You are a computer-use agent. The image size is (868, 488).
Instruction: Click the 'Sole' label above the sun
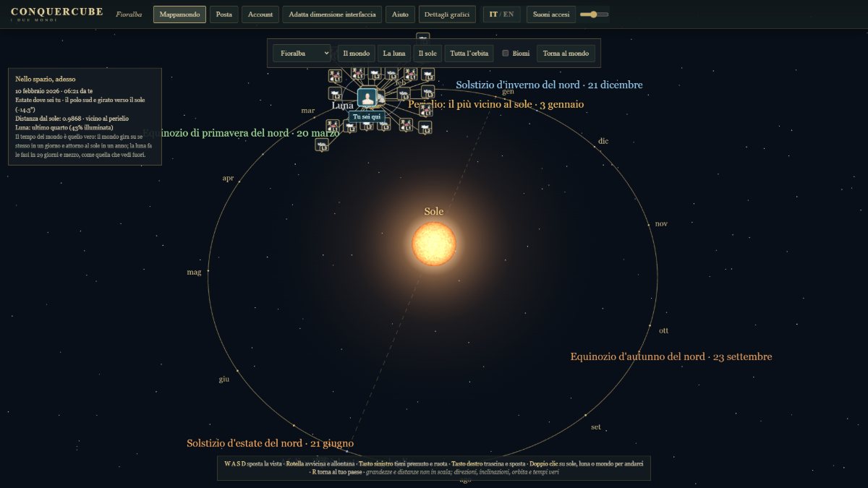click(x=434, y=211)
